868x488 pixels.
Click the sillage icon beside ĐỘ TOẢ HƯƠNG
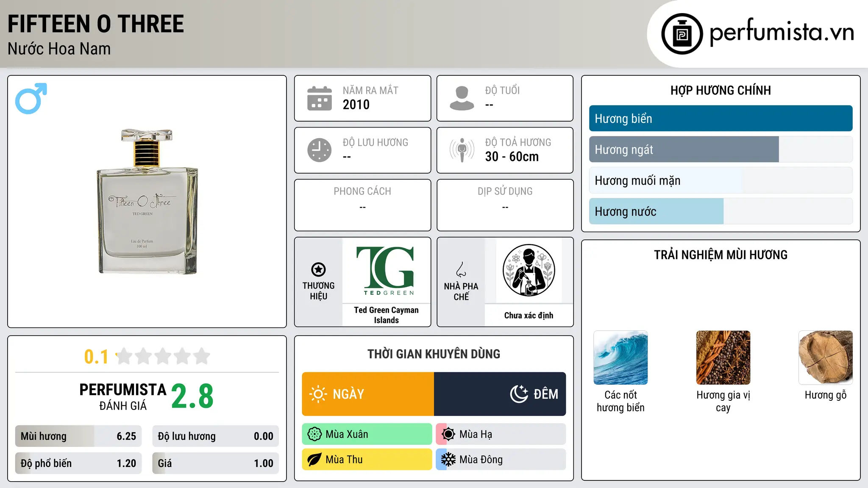coord(462,150)
